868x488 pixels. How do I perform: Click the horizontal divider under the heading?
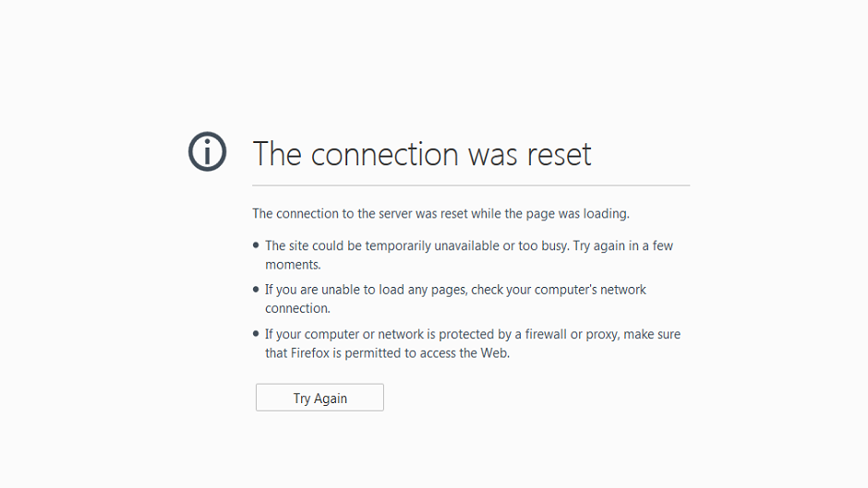click(471, 185)
